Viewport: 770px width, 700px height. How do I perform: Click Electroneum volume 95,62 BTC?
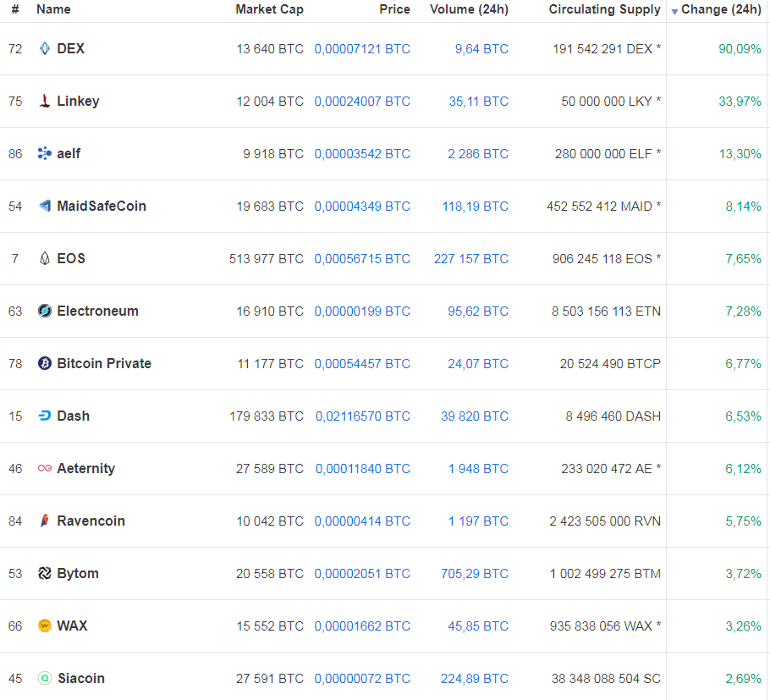[478, 311]
